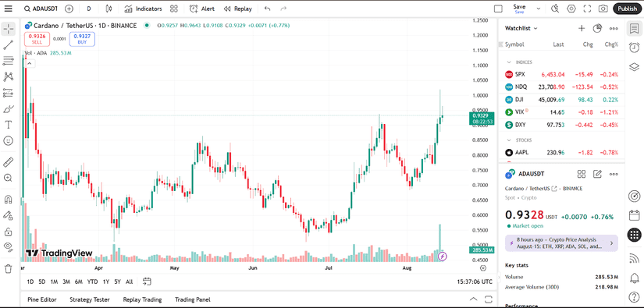Switch to the Pine Editor tab
This screenshot has height=308, width=644.
[42, 299]
